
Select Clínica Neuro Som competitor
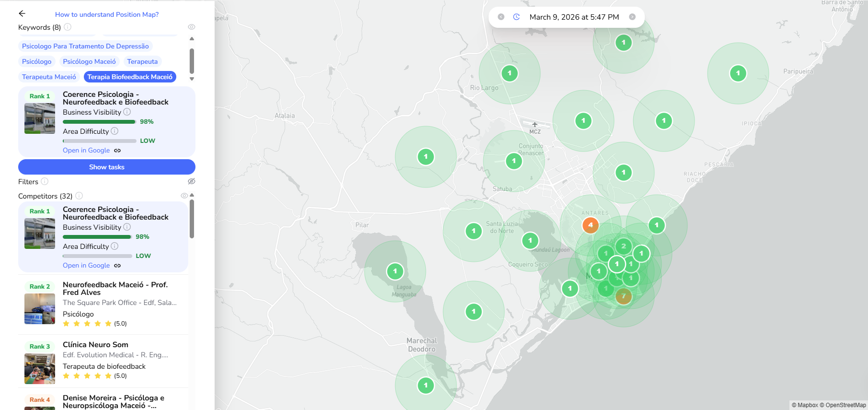click(103, 361)
